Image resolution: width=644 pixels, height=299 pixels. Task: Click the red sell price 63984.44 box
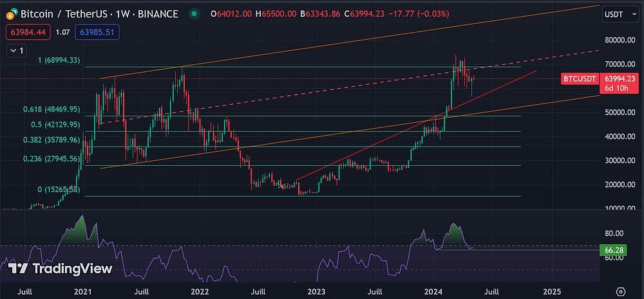28,32
